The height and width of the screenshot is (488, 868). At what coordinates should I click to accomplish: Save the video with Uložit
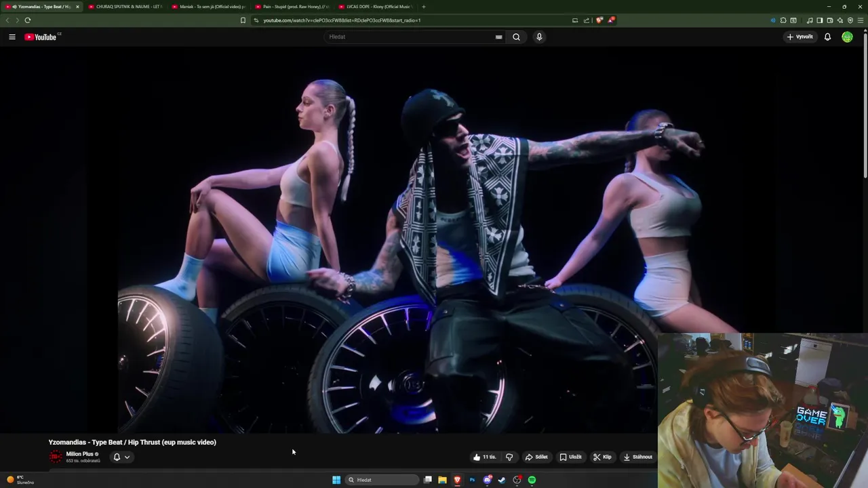click(570, 457)
